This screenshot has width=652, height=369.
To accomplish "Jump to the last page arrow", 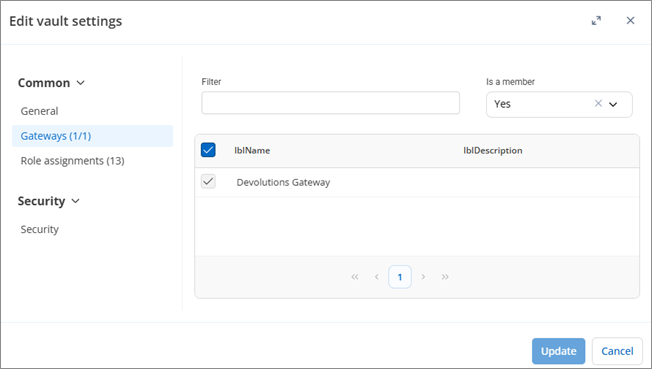I will 445,277.
